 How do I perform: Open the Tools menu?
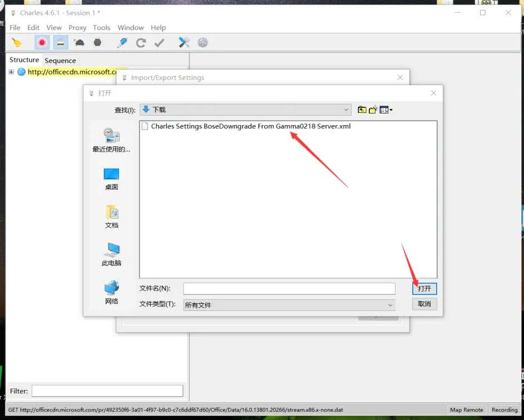click(102, 27)
